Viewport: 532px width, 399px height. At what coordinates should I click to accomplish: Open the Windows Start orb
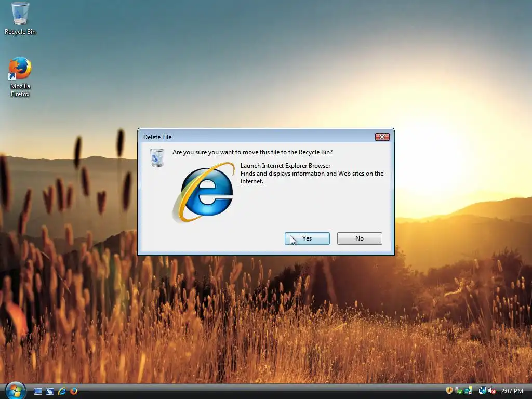coord(15,390)
